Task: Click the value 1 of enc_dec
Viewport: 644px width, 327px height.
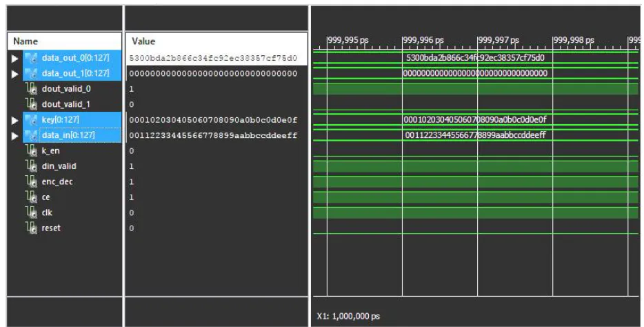Action: (132, 182)
